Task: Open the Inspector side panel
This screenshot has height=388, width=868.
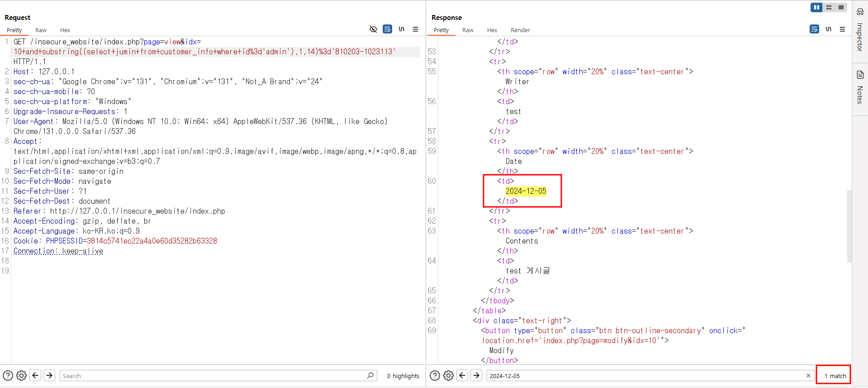Action: point(860,31)
